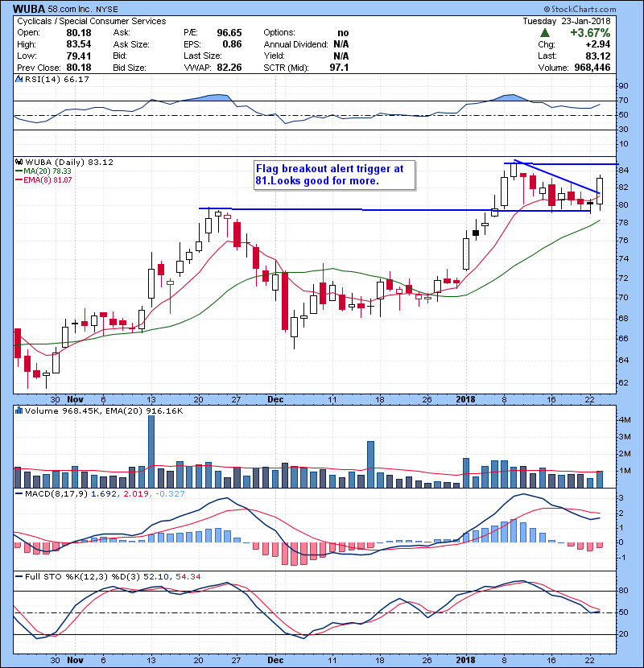Click the stochastic %K value '52.10'
The height and width of the screenshot is (668, 644).
coord(155,577)
